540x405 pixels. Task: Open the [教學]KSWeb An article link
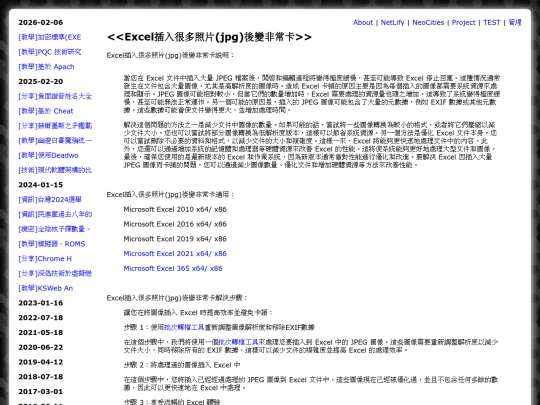pyautogui.click(x=45, y=288)
